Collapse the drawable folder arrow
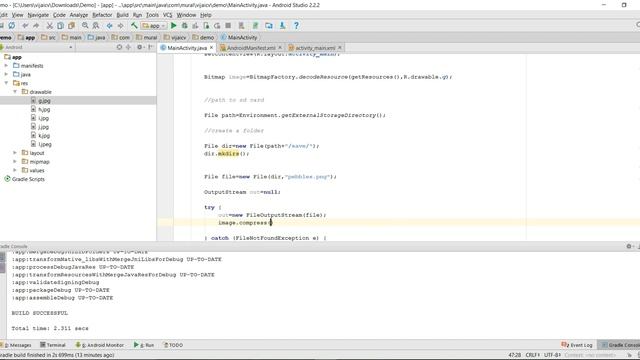Screen dimensions: 640x360 tap(15, 92)
